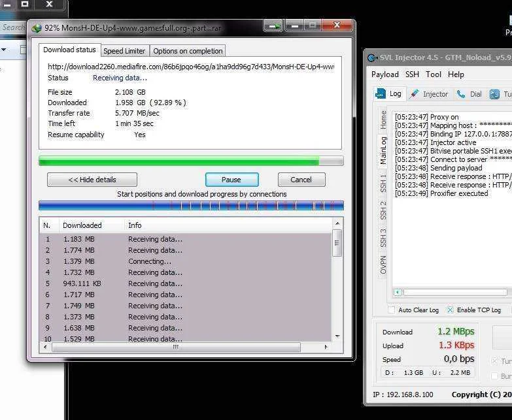
Task: Click the mediafire download URL text
Action: click(x=191, y=67)
